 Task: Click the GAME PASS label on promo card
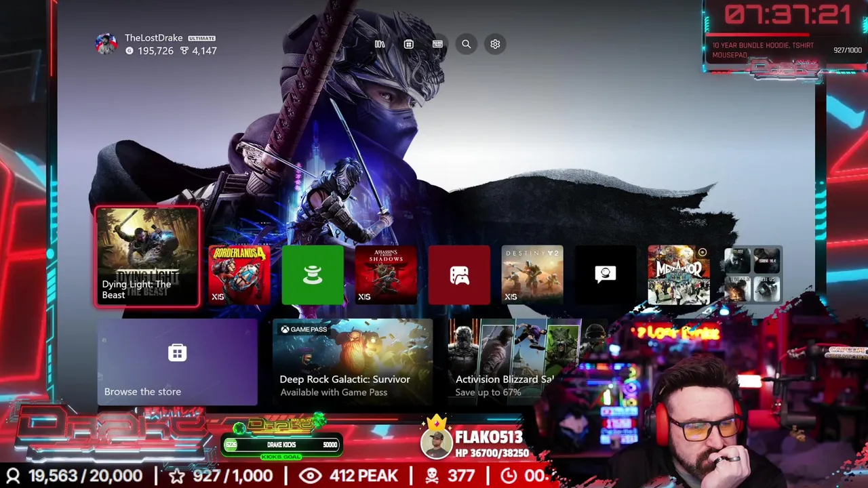pos(304,329)
